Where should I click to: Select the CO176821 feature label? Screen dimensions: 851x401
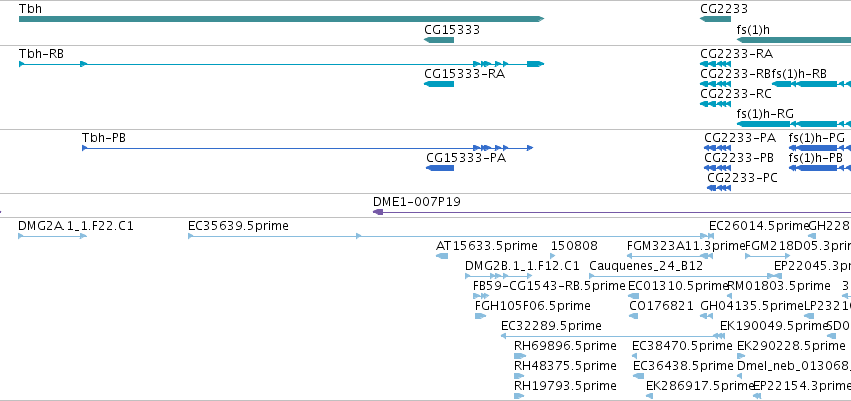point(662,306)
